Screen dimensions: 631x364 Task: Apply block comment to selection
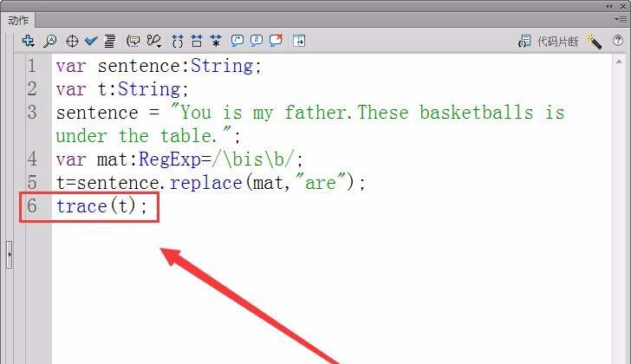click(x=237, y=41)
